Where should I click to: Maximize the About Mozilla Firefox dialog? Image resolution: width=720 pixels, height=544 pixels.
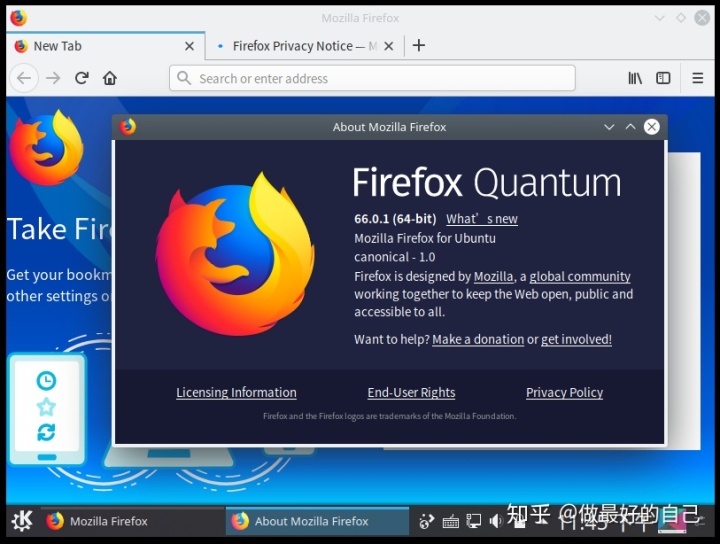(630, 127)
